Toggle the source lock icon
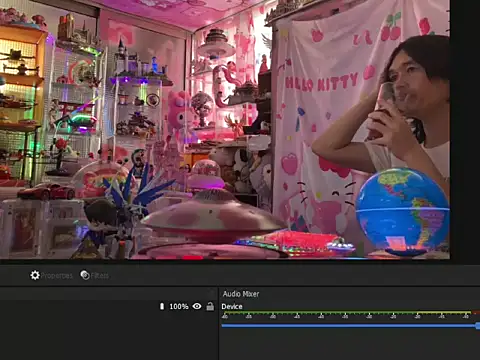The height and width of the screenshot is (360, 480). click(x=210, y=306)
